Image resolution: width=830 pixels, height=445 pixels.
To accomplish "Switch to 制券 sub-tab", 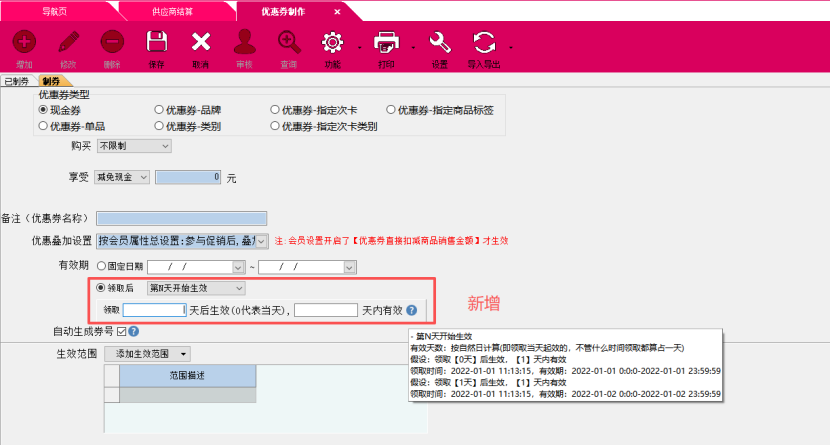I will pos(51,81).
